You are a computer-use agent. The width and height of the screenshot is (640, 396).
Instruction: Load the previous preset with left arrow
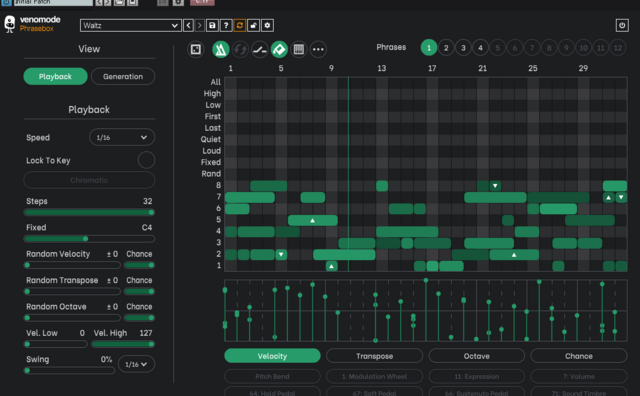pyautogui.click(x=188, y=25)
